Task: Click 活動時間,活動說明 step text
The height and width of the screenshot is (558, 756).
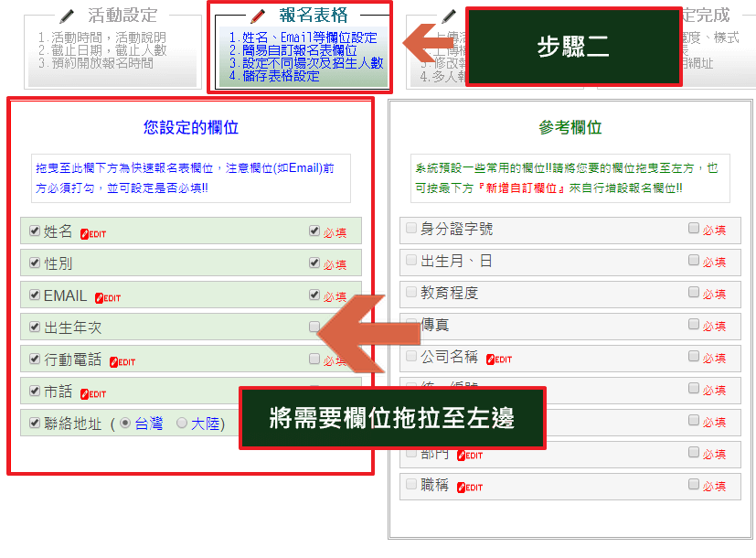Action: point(102,38)
